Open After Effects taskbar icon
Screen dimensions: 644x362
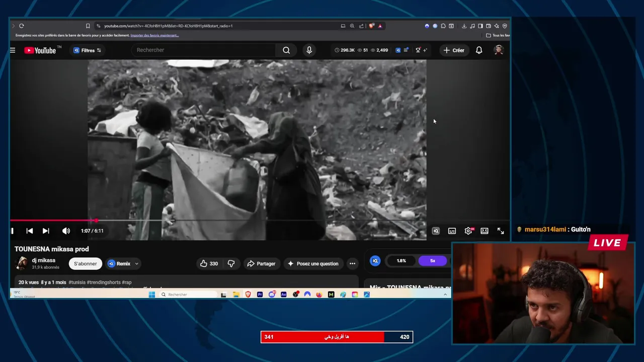click(284, 295)
